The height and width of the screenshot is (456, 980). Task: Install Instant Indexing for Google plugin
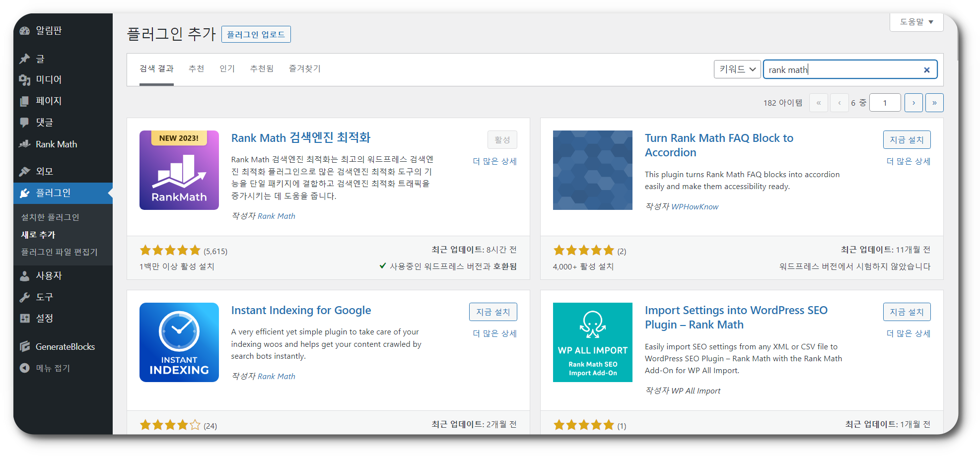click(x=493, y=312)
